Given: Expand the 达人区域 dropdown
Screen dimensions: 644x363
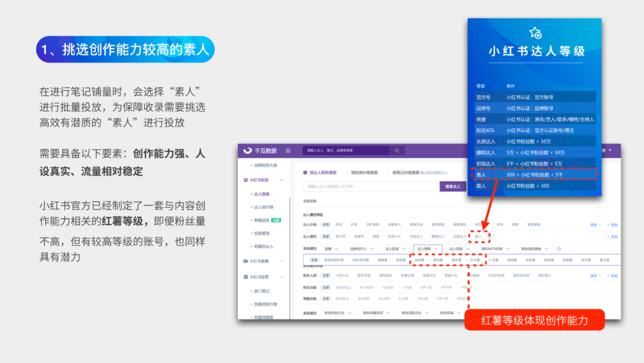Looking at the screenshot, I should pos(395,249).
